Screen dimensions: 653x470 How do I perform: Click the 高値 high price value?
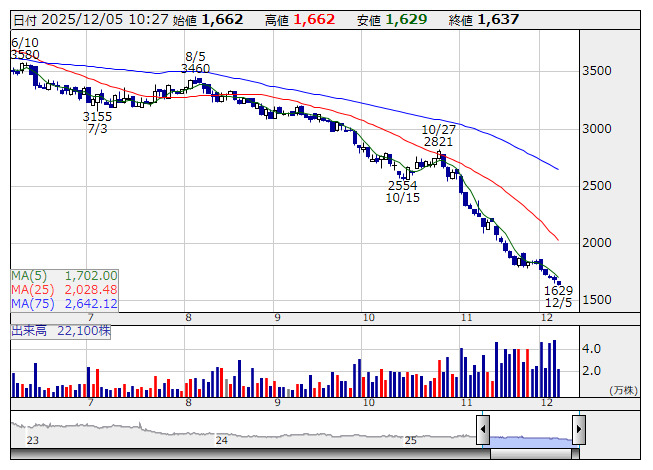coord(314,19)
